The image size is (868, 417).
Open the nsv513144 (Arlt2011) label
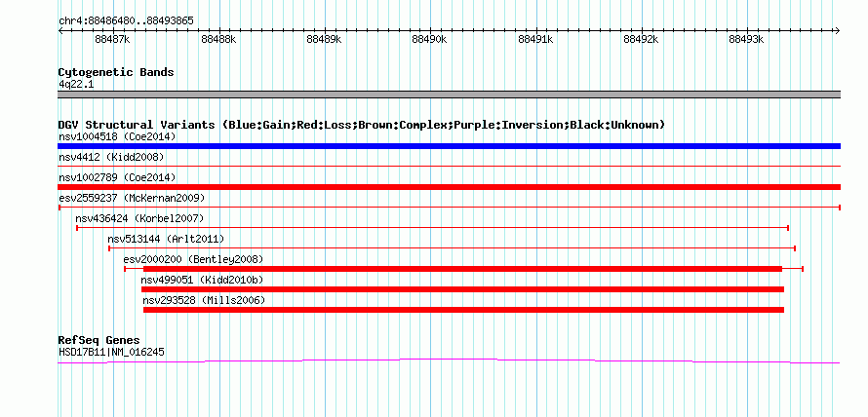(x=166, y=239)
